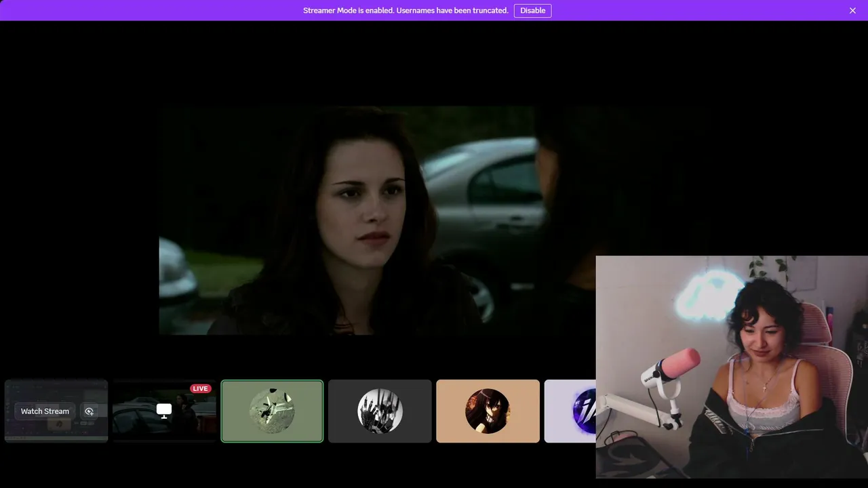The width and height of the screenshot is (868, 488).
Task: Dismiss the Streamer Mode notification banner
Action: point(852,10)
